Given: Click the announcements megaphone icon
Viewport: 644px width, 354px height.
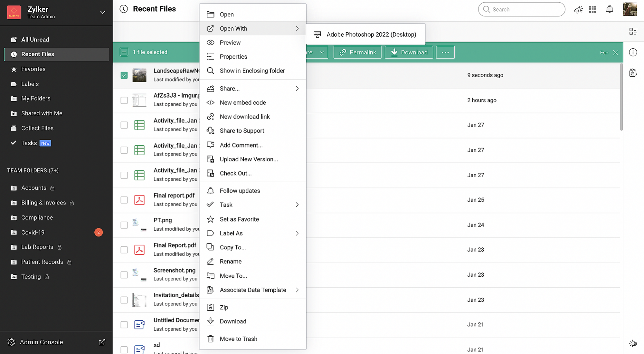Looking at the screenshot, I should 578,9.
